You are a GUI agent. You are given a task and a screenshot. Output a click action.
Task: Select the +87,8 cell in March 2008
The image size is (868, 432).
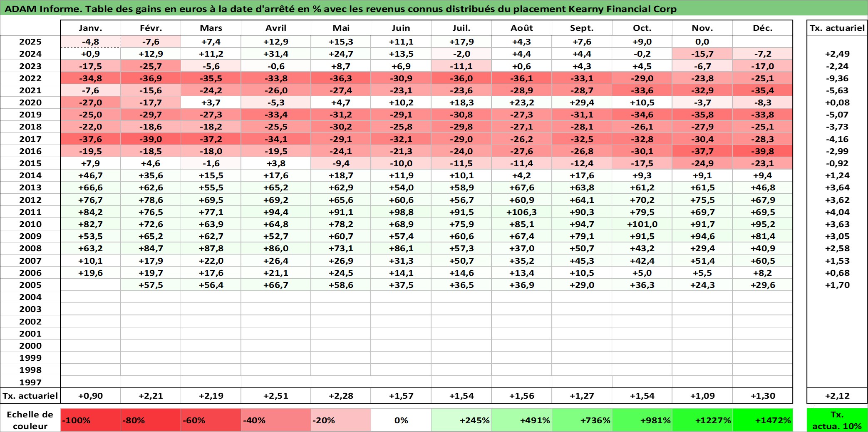click(211, 248)
